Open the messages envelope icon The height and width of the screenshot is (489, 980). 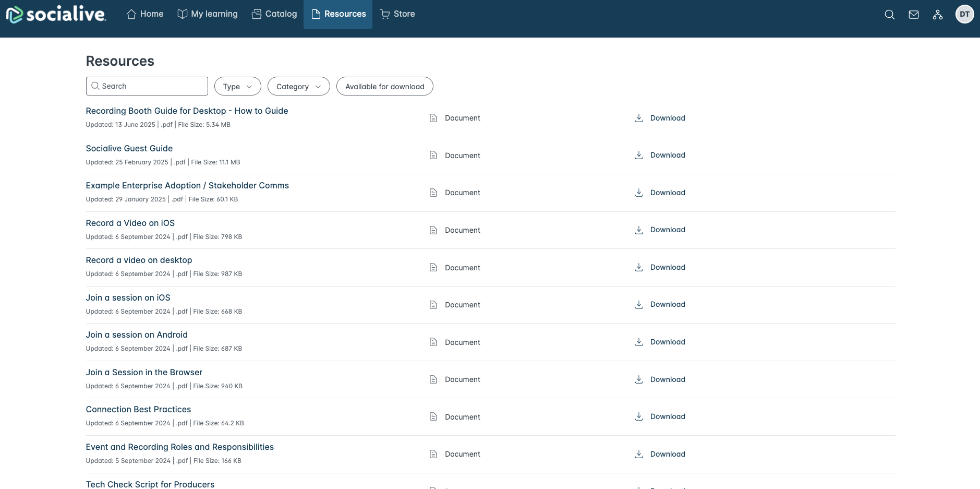914,15
